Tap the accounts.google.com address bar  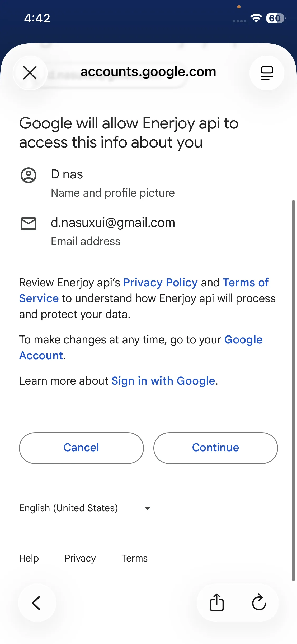click(x=148, y=72)
